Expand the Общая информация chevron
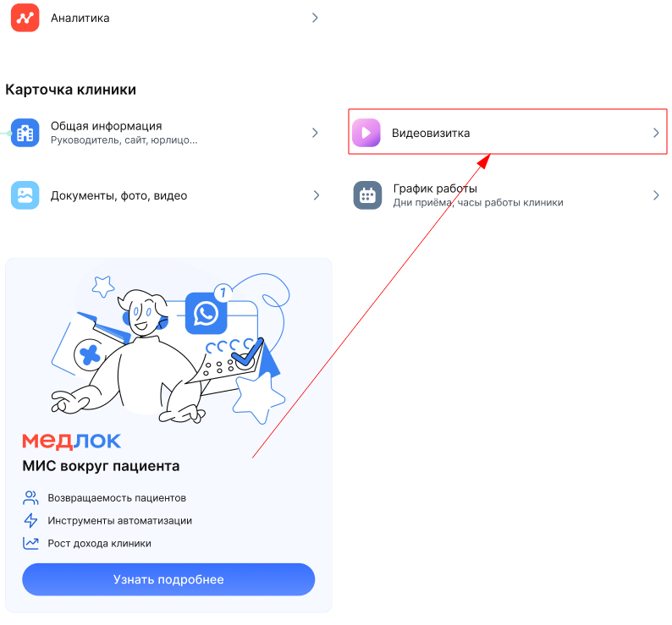This screenshot has width=672, height=625. 315,133
